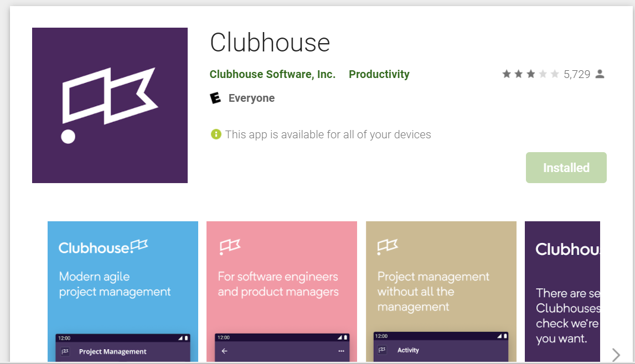Click the large purple Clubhouse app icon
The image size is (635, 364).
[x=110, y=105]
